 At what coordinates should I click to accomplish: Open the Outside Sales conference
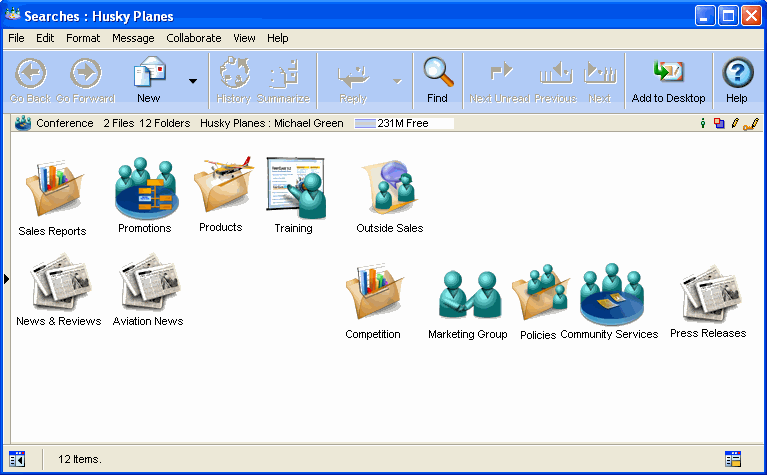[389, 188]
